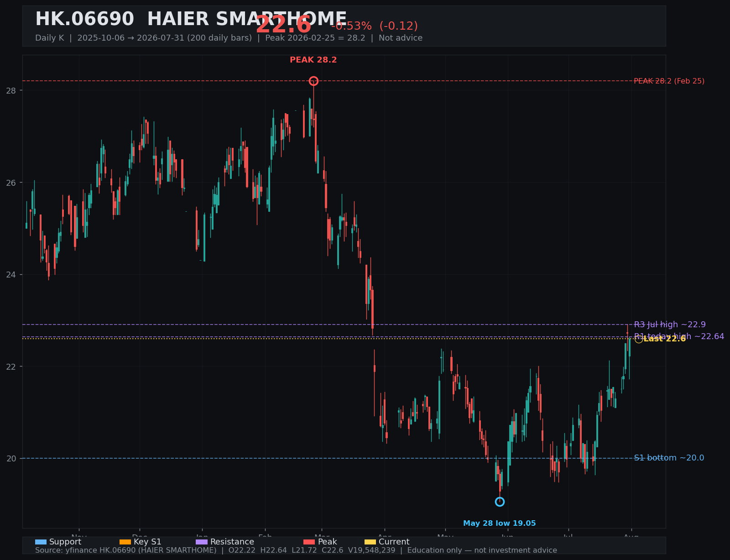Click the "HK.06690" ticker in the header
Viewport: 730px width, 560px height.
84,19
